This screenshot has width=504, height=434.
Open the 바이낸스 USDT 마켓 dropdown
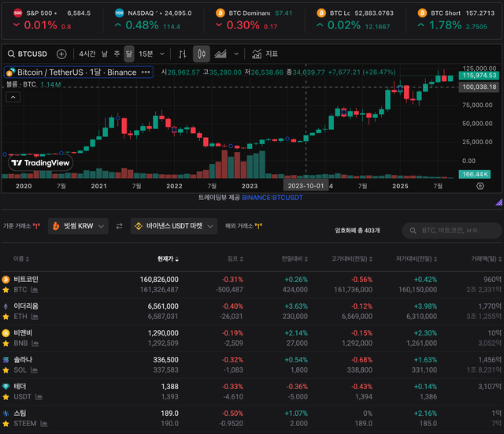[174, 226]
